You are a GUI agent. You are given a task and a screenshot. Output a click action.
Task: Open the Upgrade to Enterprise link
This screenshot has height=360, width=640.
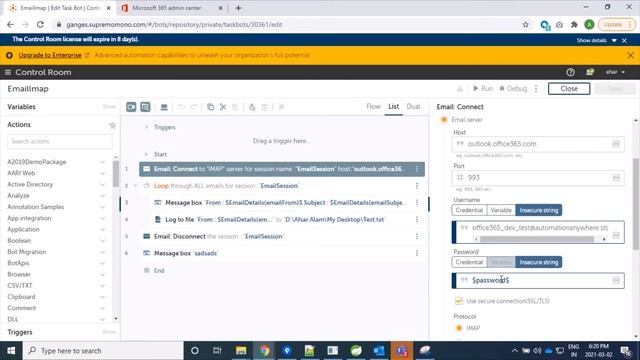point(50,55)
